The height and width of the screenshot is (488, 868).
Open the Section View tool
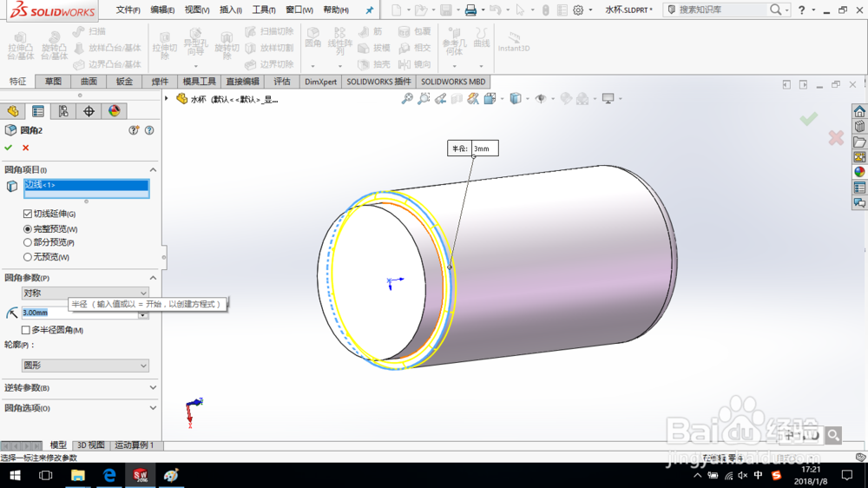[457, 99]
